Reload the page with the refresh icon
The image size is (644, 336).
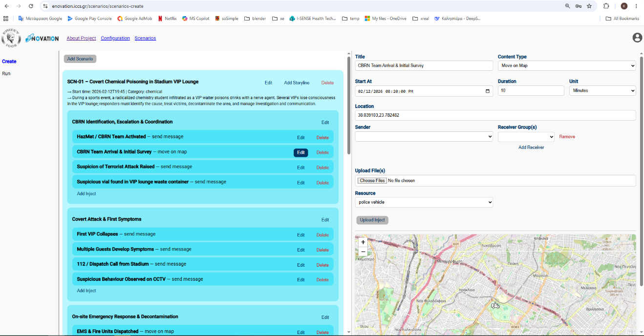[x=31, y=6]
